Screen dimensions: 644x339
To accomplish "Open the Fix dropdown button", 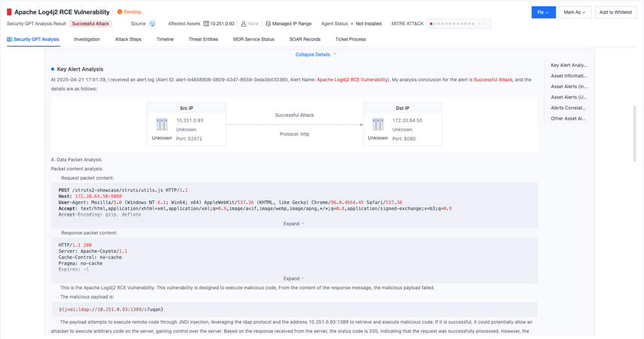I will coord(544,12).
